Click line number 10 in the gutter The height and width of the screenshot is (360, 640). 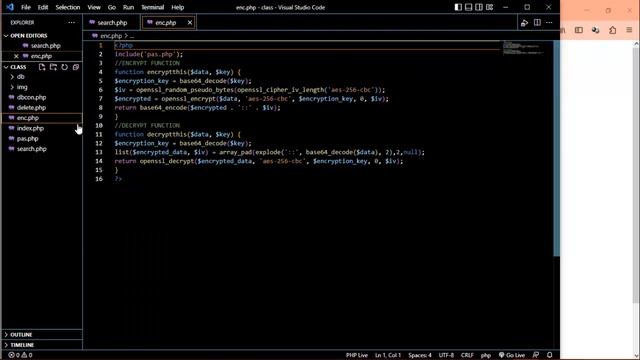tap(99, 125)
